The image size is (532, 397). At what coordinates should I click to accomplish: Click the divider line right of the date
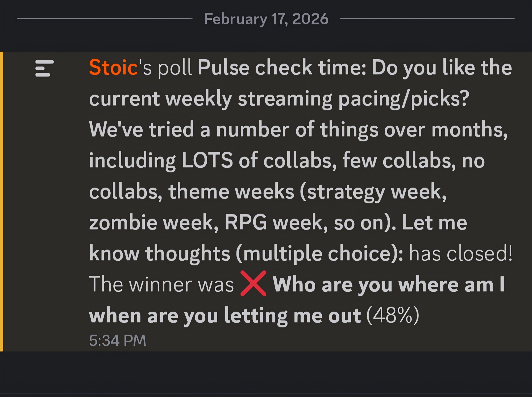point(427,19)
